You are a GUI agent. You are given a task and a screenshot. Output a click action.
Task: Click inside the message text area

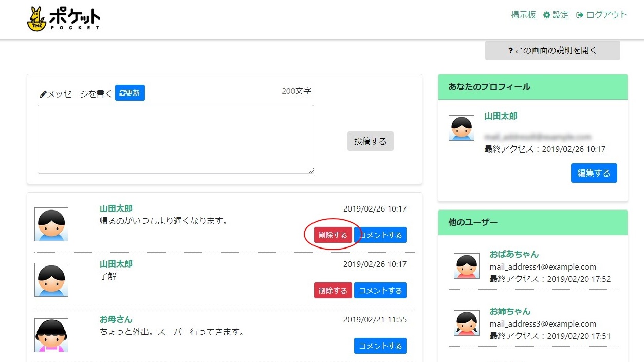[175, 139]
